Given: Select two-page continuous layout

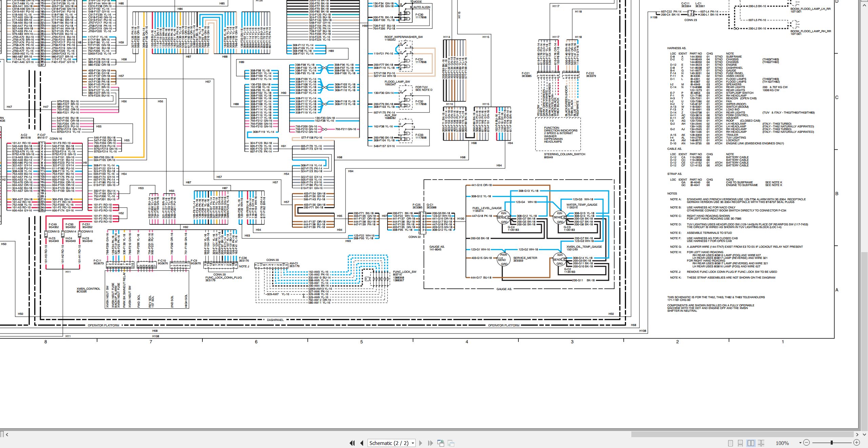Looking at the screenshot, I should [761, 443].
